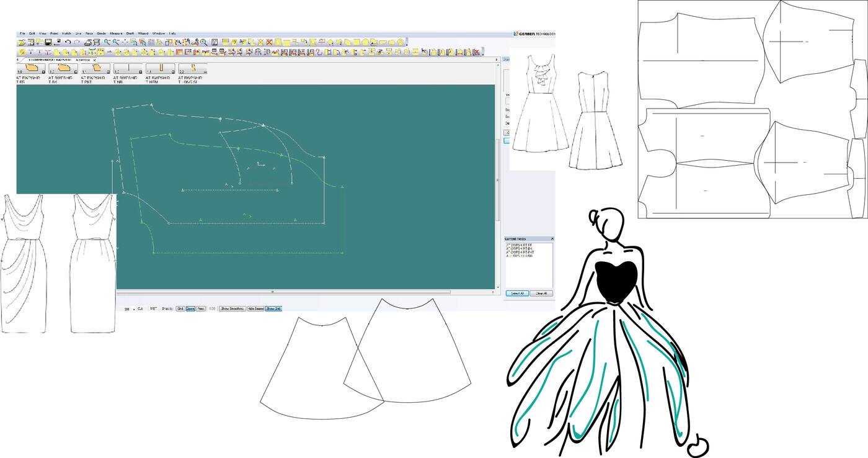Open the Grade menu

(101, 34)
